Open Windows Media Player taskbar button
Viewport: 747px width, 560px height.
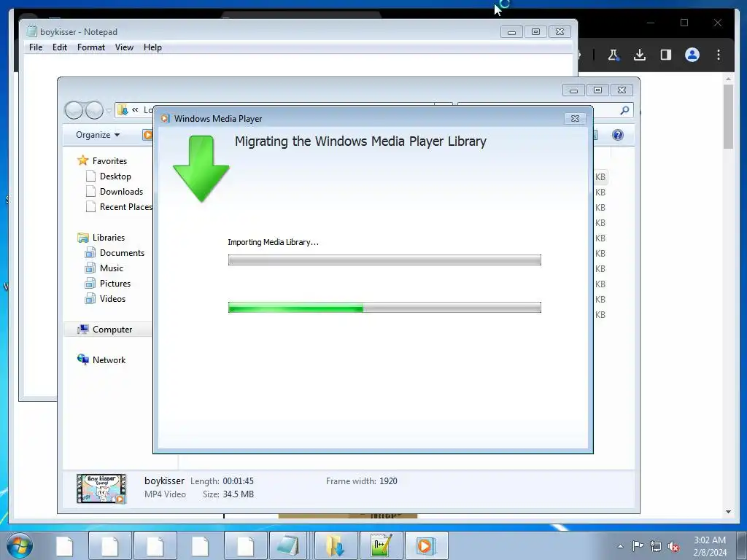426,546
